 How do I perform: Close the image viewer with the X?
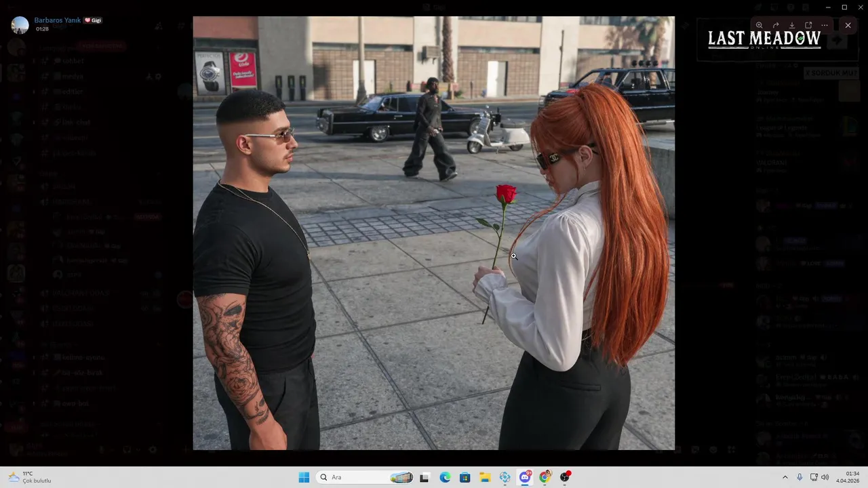click(848, 25)
